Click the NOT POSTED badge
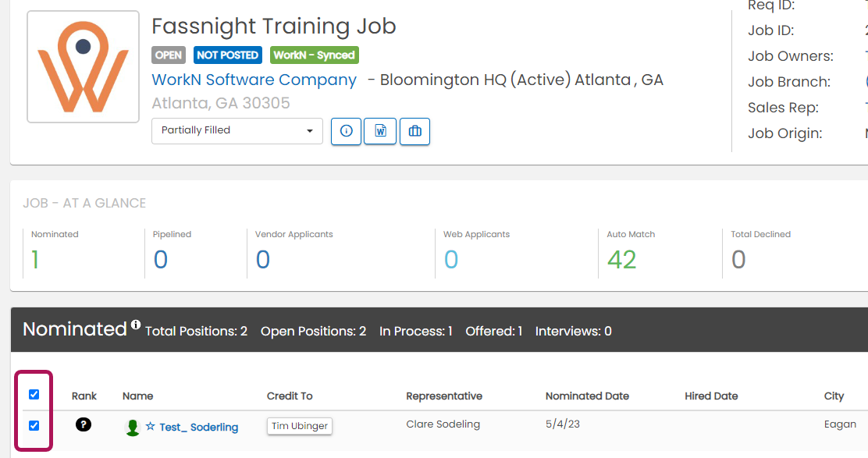This screenshot has height=458, width=868. coord(227,55)
